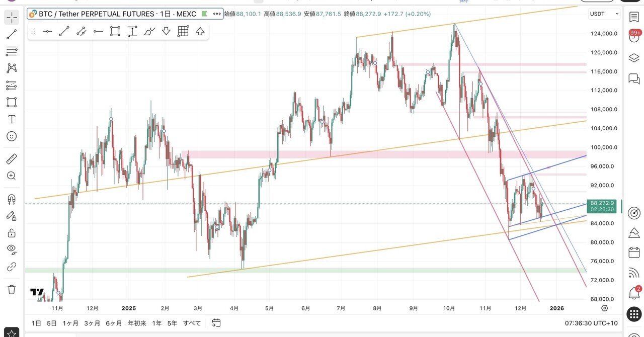This screenshot has height=337, width=644.
Task: Click the TradingView logo on chart
Action: point(37,292)
